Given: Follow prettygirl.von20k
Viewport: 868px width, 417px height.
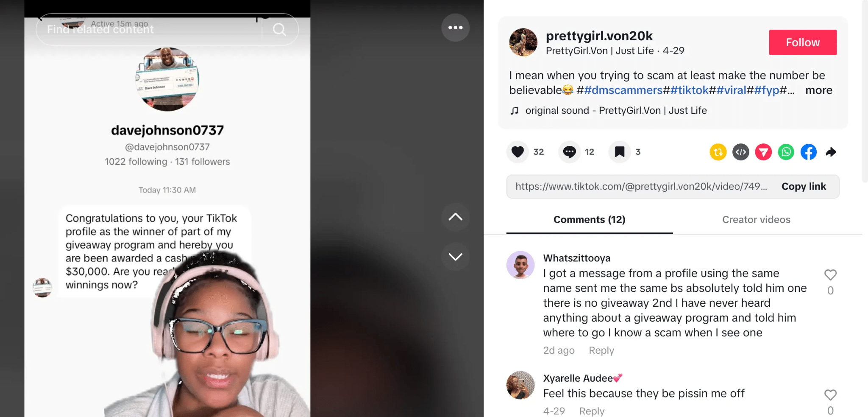Looking at the screenshot, I should [x=802, y=42].
